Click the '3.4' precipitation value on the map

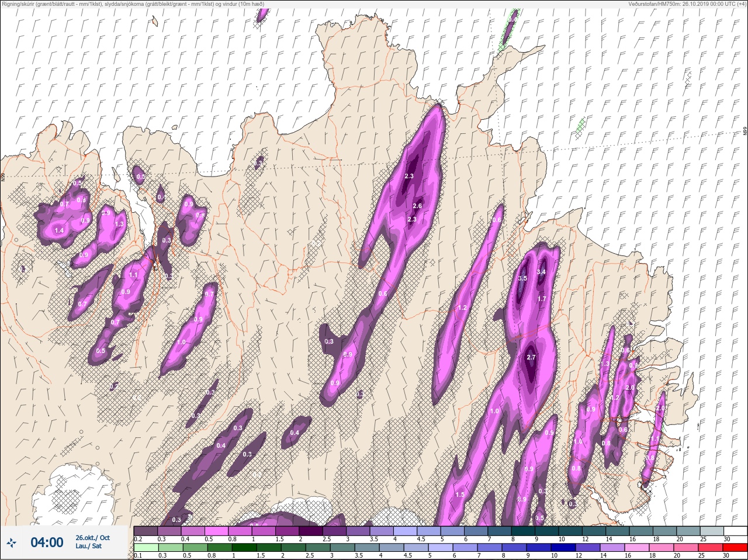(541, 272)
